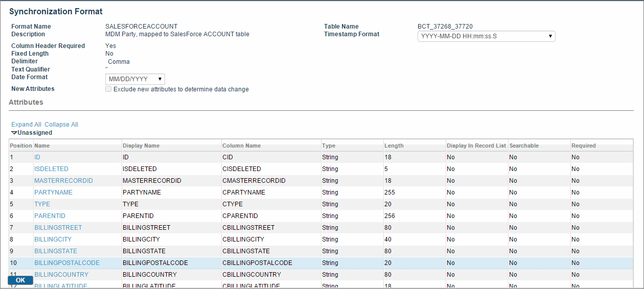
Task: Click the 40 length value for BILLINGCITY
Action: pyautogui.click(x=388, y=239)
